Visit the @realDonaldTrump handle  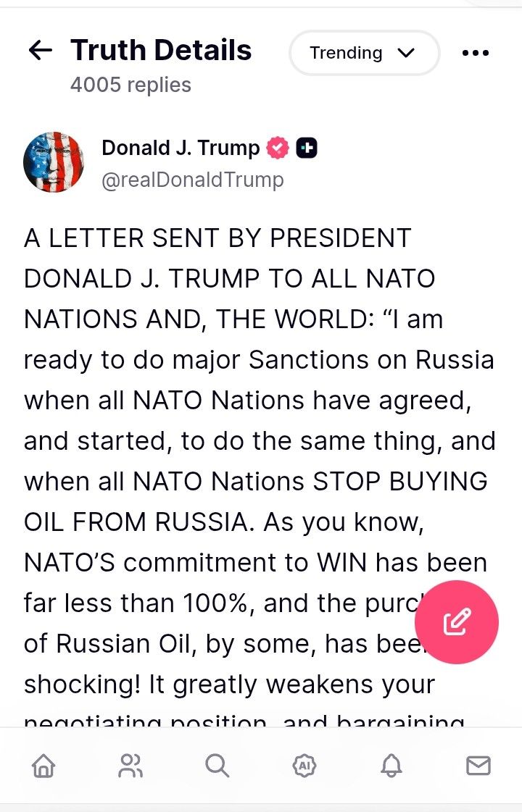[192, 179]
